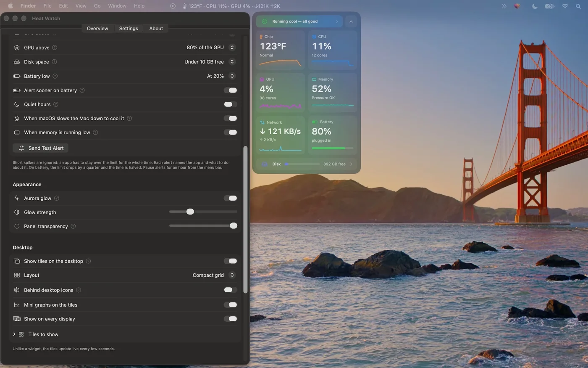Expand the Tiles to show section

[14, 334]
